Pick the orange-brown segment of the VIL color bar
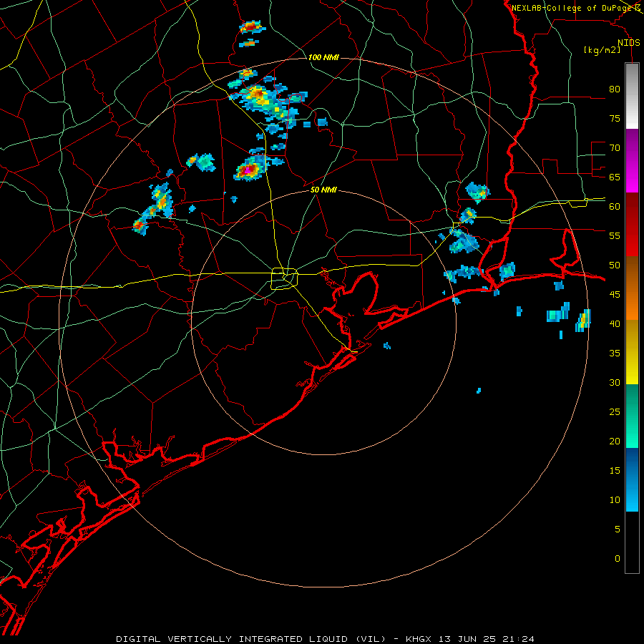Screen dimensions: 644x644 [632, 288]
